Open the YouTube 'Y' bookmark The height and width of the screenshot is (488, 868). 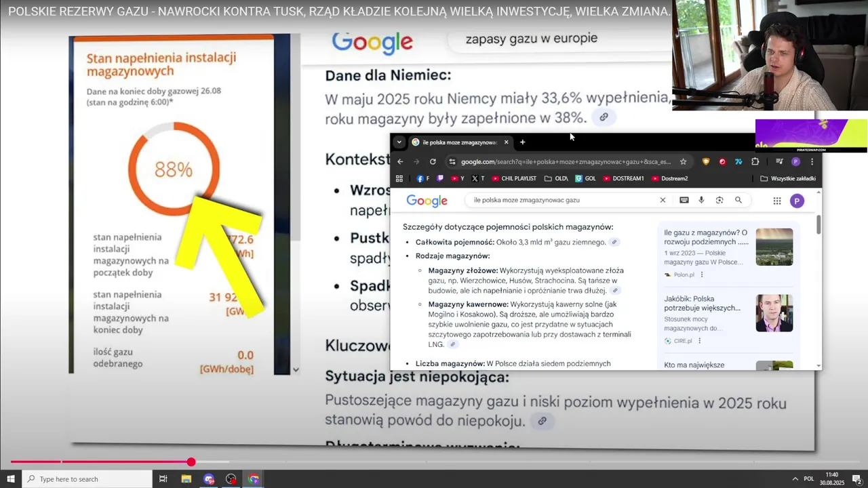pyautogui.click(x=458, y=178)
